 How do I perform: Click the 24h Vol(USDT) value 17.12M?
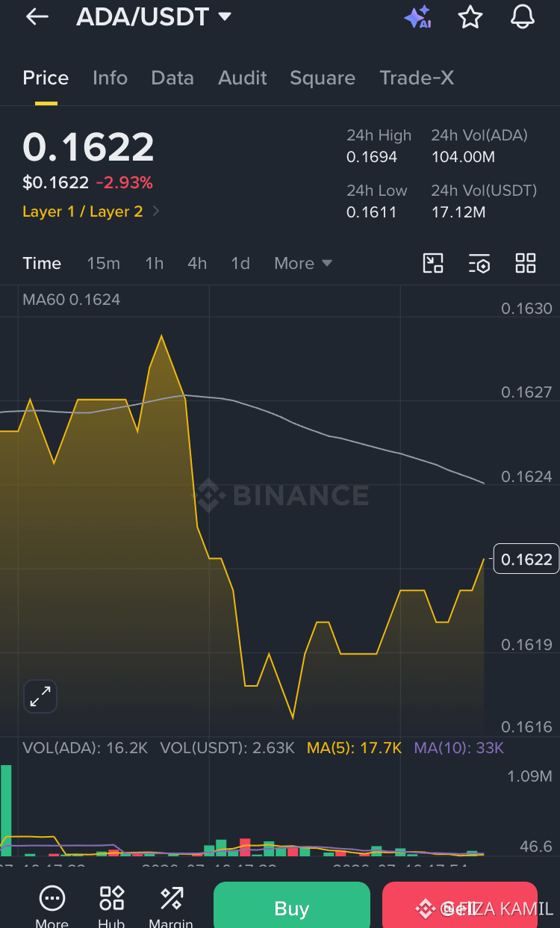[458, 212]
